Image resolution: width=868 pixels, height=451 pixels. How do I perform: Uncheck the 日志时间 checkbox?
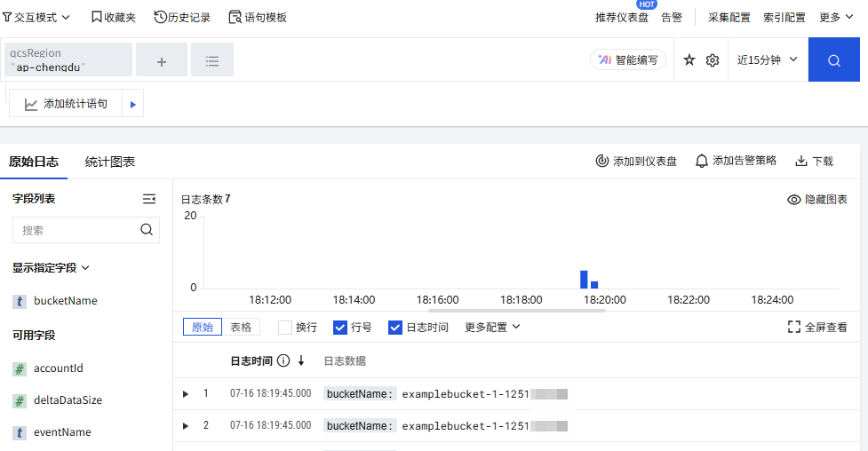tap(395, 328)
